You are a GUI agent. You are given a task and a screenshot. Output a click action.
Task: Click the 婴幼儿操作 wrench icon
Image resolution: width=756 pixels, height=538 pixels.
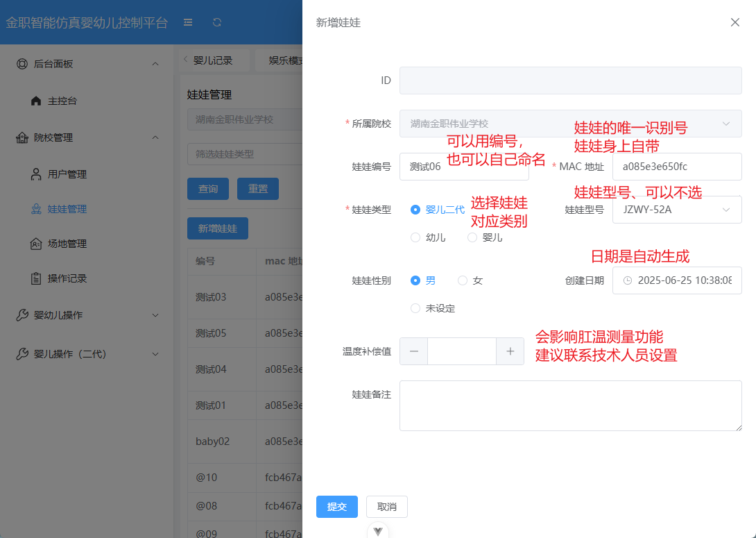click(x=22, y=315)
